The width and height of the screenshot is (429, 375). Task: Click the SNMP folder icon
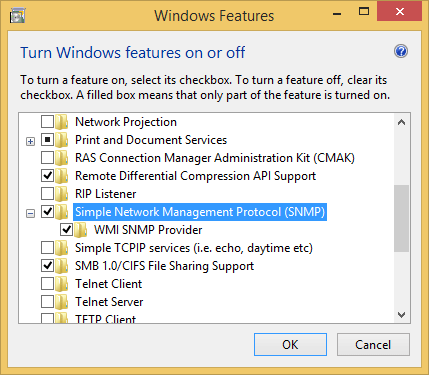62,212
